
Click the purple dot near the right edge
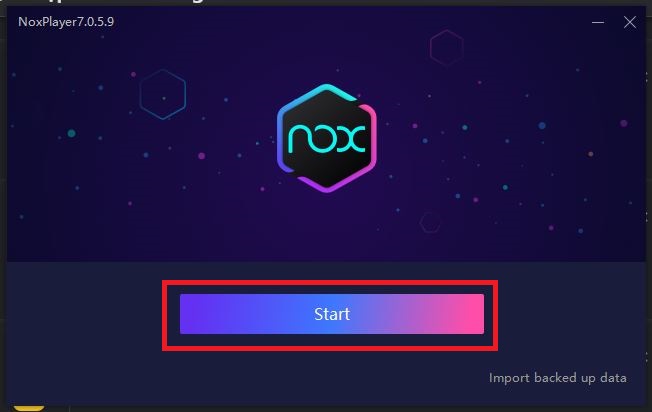tap(624, 123)
